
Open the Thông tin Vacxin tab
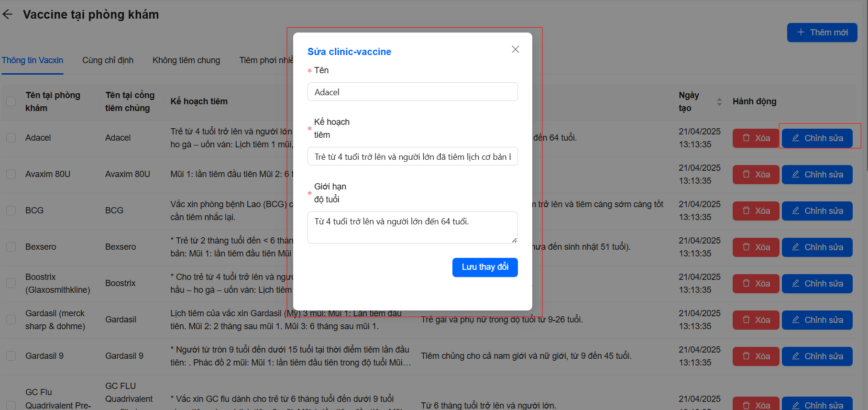[33, 60]
